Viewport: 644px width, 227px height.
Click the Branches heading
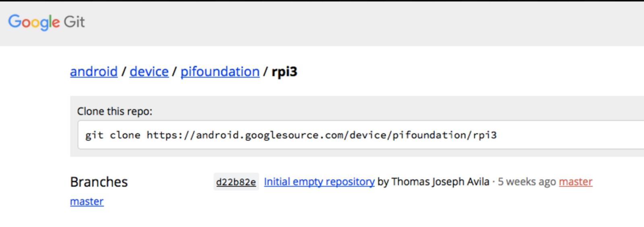[x=99, y=182]
